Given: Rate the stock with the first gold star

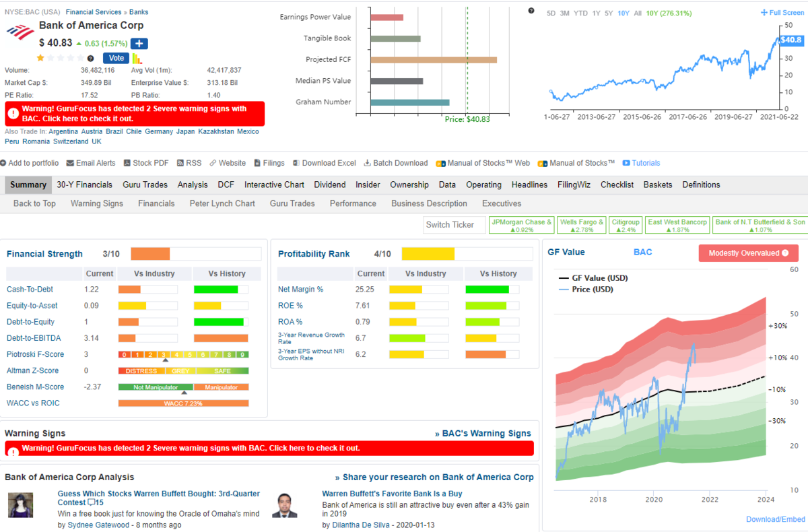Looking at the screenshot, I should 40,58.
